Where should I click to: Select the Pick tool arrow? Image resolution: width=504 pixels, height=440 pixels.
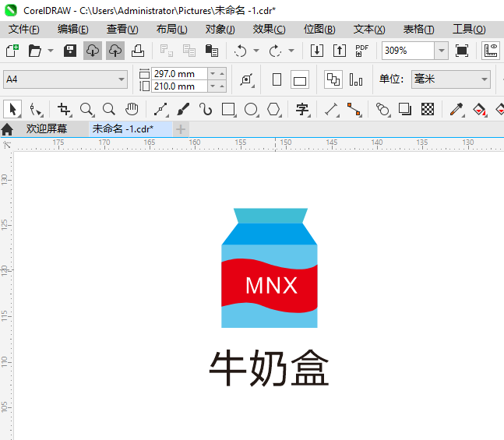pyautogui.click(x=12, y=109)
